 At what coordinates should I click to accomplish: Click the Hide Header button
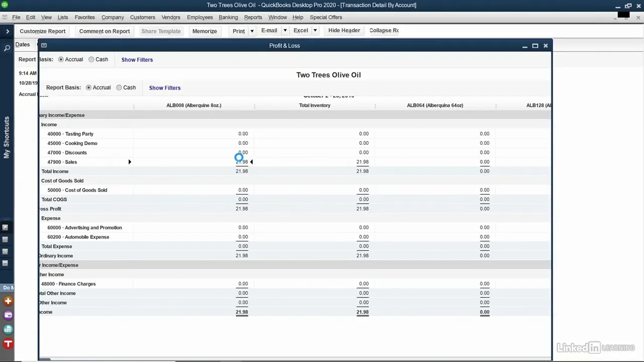point(344,31)
